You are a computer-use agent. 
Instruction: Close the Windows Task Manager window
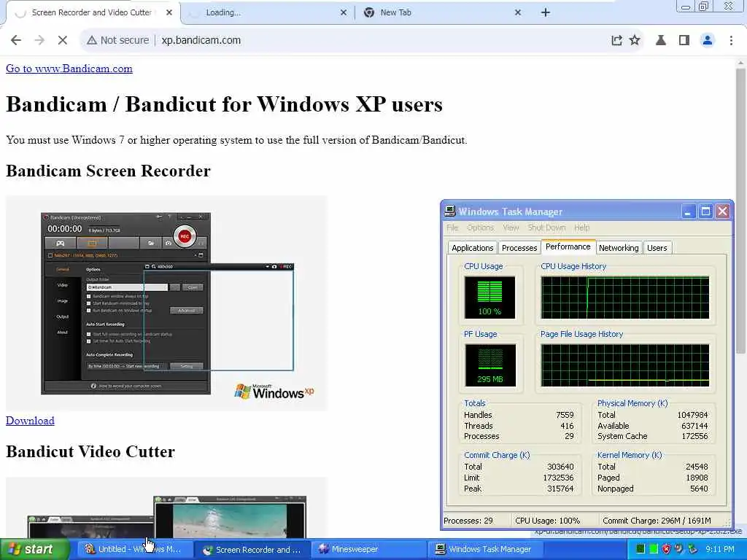click(x=723, y=211)
